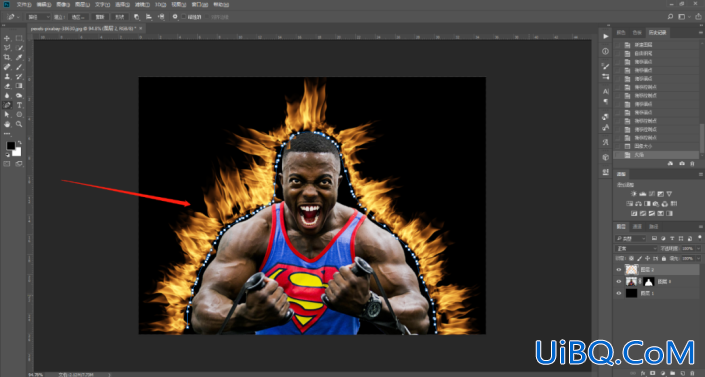This screenshot has height=377, width=705.
Task: Hide the topmost flame layer
Action: (619, 269)
